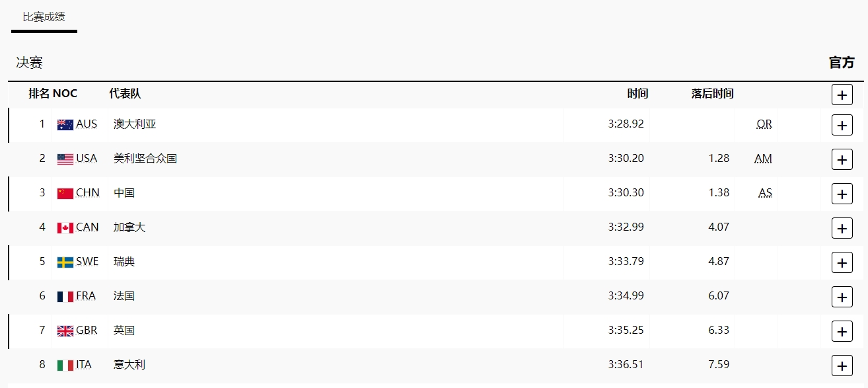Click the Italian flag icon
This screenshot has height=388, width=868.
point(65,365)
